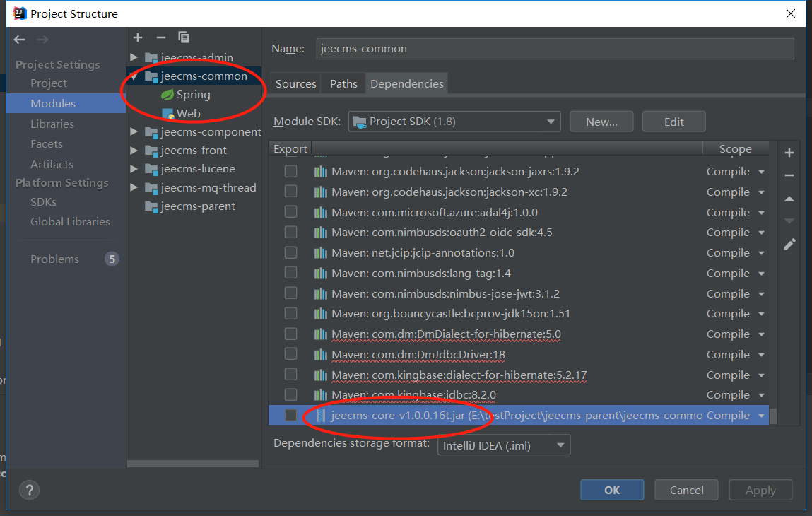The image size is (812, 516).
Task: Click library icon of DmJdbcDriver:18
Action: pyautogui.click(x=321, y=355)
